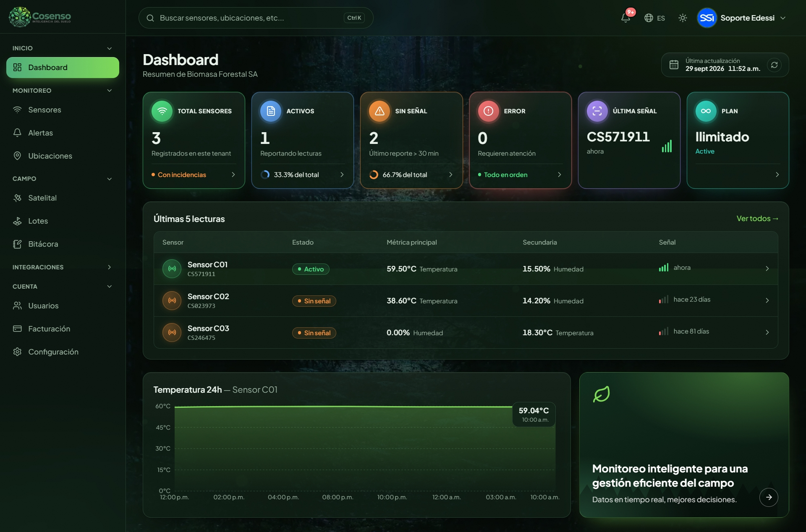Click the Última Señal scan icon
This screenshot has height=532, width=806.
(x=597, y=111)
